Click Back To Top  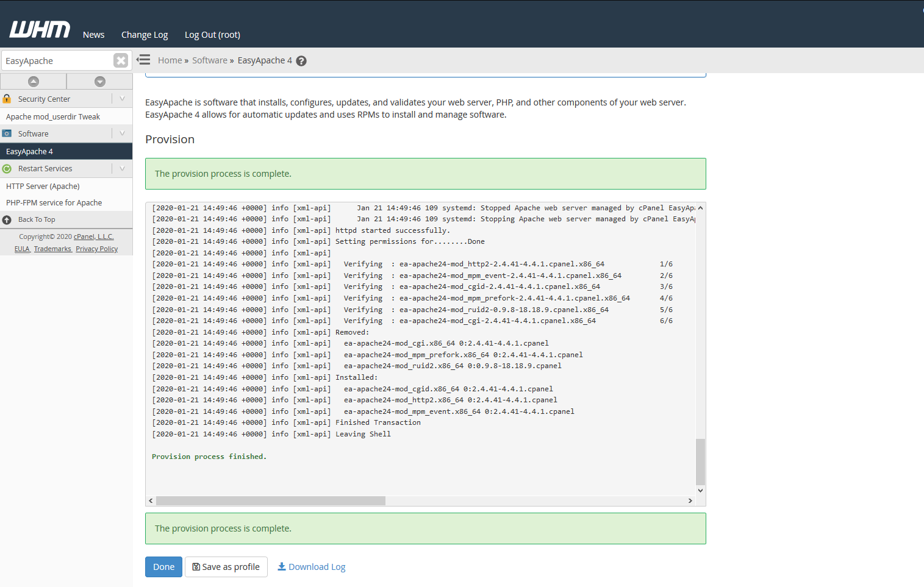(x=37, y=219)
